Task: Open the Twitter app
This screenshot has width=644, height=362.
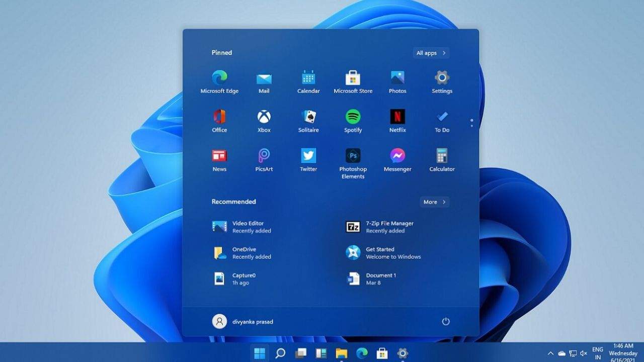Action: [308, 160]
